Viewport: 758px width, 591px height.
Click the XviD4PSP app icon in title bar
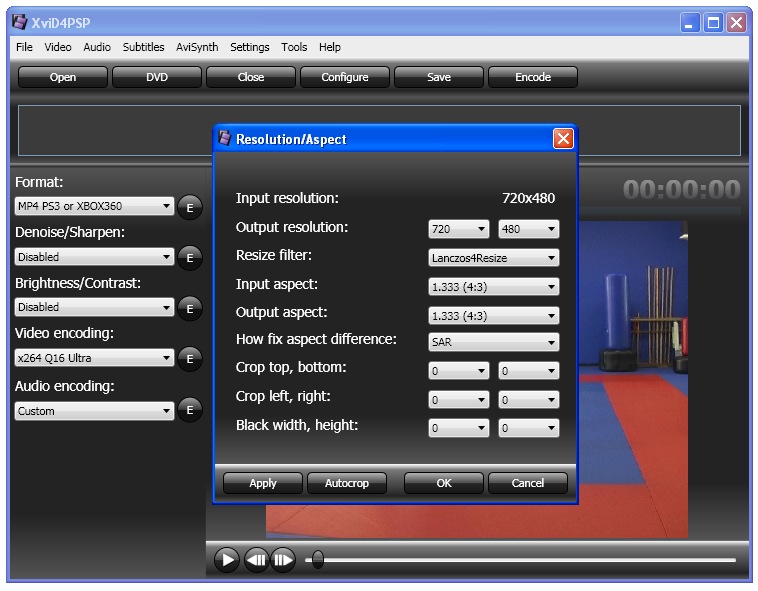[x=20, y=22]
